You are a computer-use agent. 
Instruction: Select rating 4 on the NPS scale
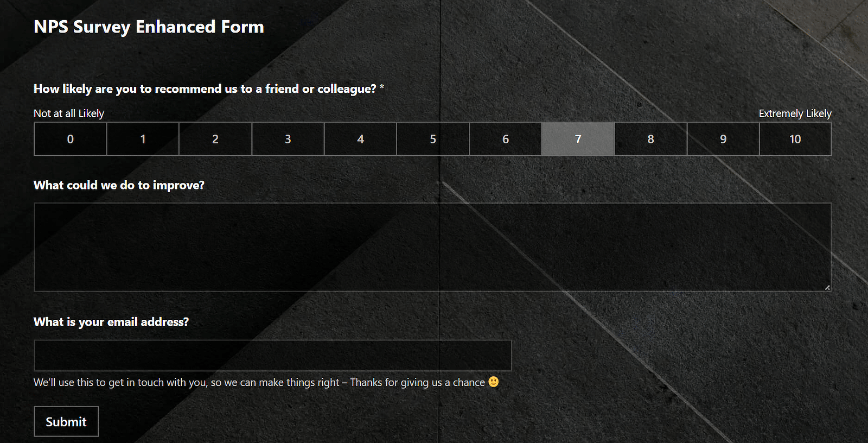360,139
